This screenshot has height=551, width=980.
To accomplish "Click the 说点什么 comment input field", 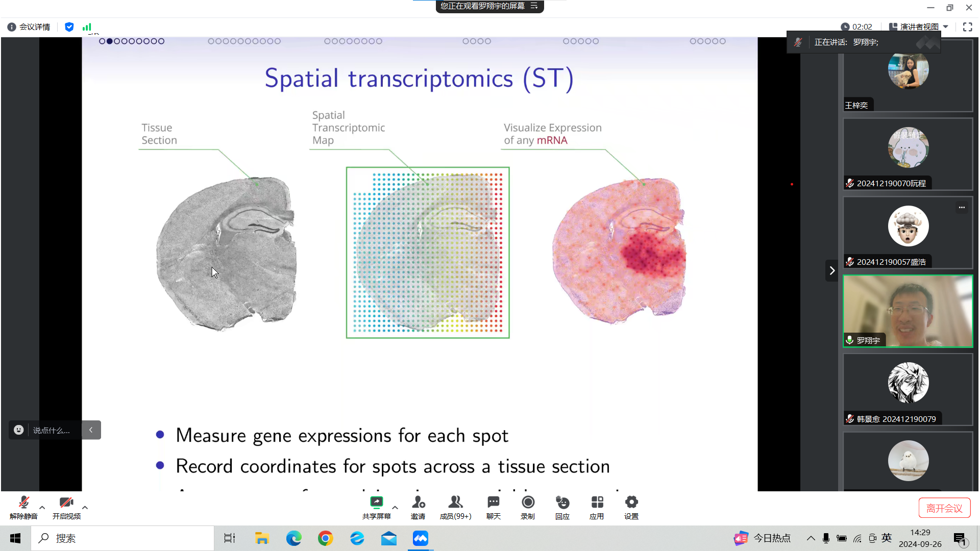I will pos(51,430).
